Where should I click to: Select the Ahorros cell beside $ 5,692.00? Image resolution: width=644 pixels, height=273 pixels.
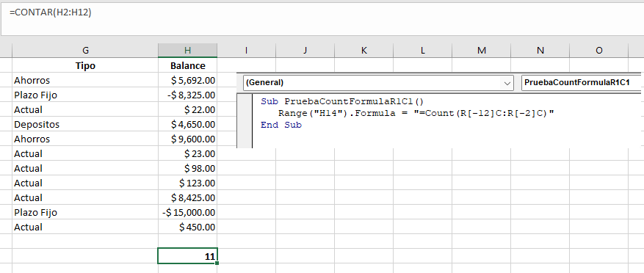(x=85, y=81)
